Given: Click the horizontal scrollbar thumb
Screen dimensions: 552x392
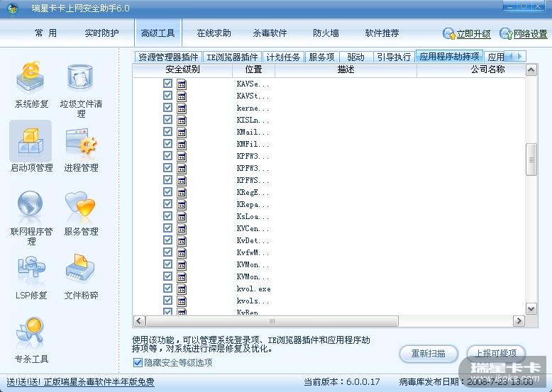Looking at the screenshot, I should (272, 320).
